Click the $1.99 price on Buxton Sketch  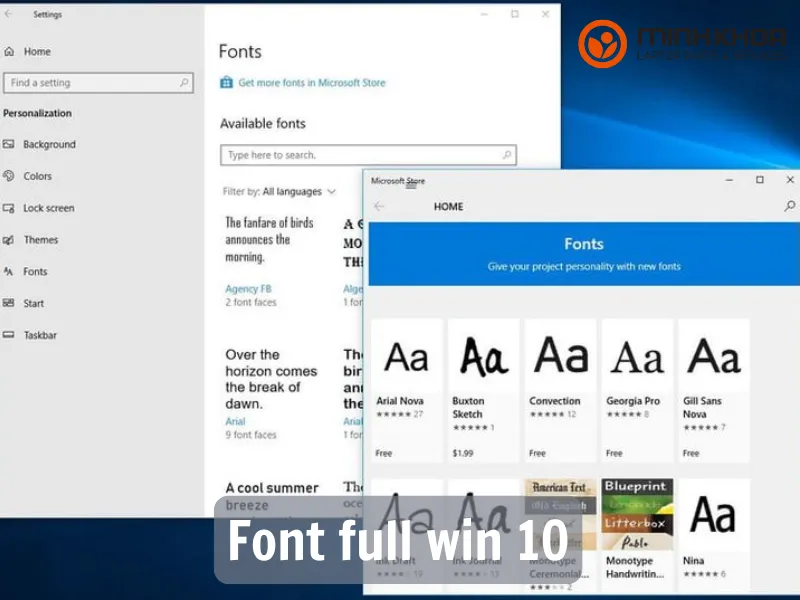(x=463, y=453)
